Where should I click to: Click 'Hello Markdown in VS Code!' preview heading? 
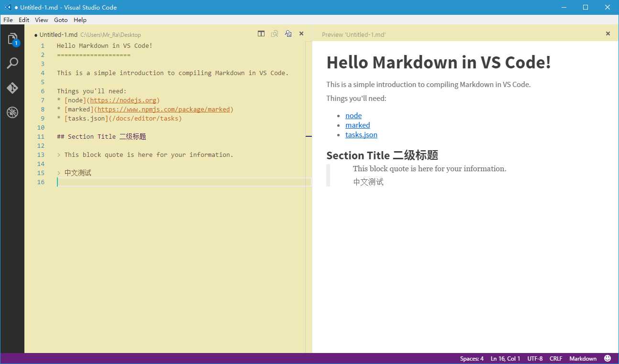(x=439, y=63)
